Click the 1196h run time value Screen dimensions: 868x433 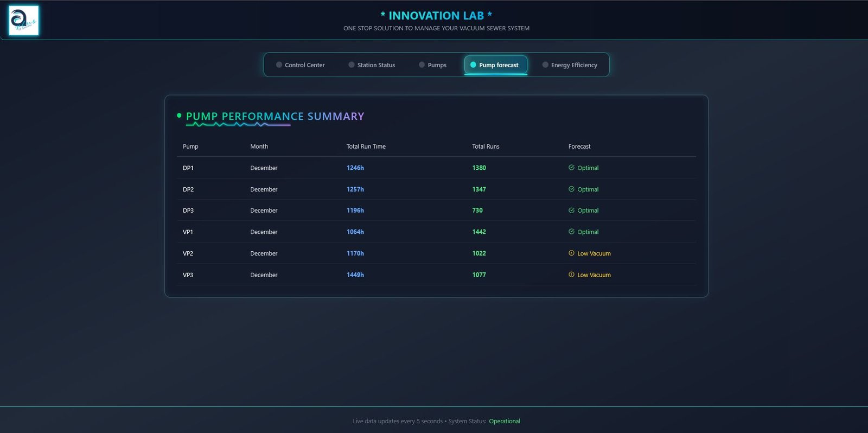tap(355, 211)
